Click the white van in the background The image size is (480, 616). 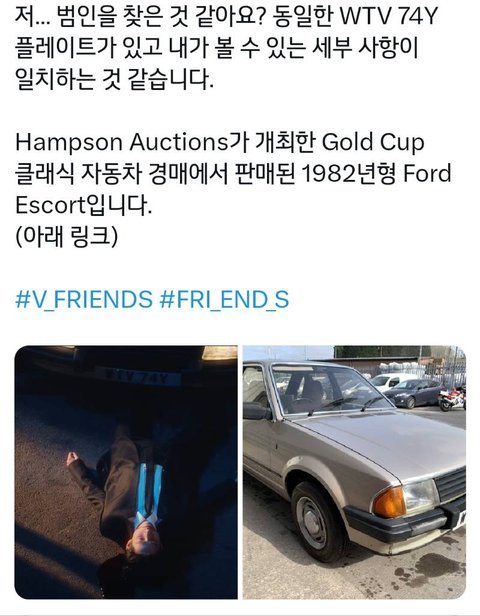(x=390, y=380)
